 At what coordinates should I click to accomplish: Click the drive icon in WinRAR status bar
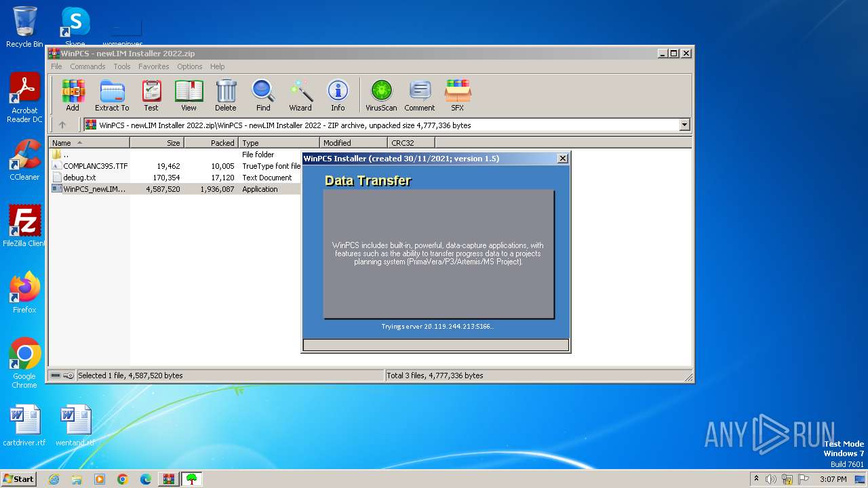56,375
